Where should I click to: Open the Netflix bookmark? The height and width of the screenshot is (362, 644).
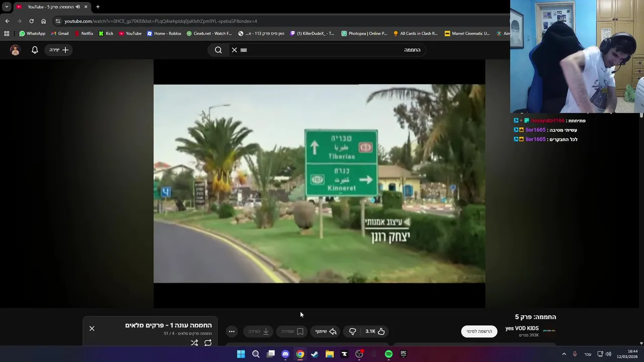[x=84, y=34]
